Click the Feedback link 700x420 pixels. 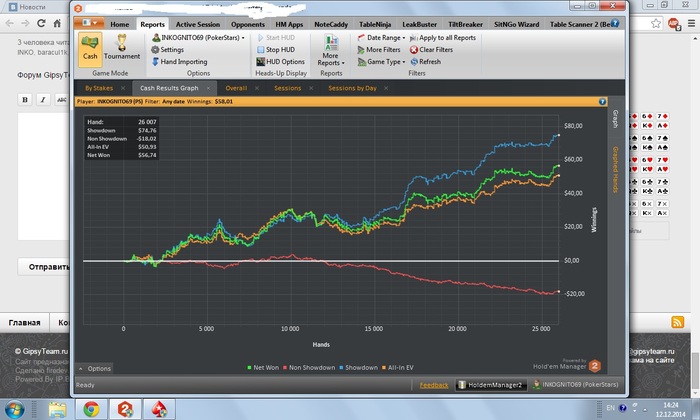click(x=433, y=385)
